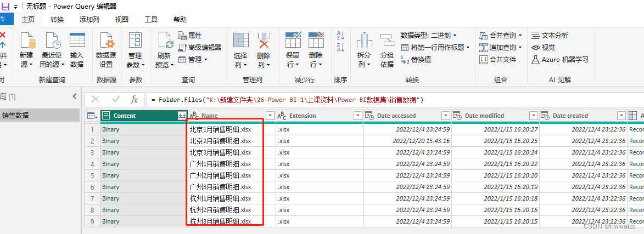Click 将第一行用作标题
The width and height of the screenshot is (644, 234).
[435, 48]
